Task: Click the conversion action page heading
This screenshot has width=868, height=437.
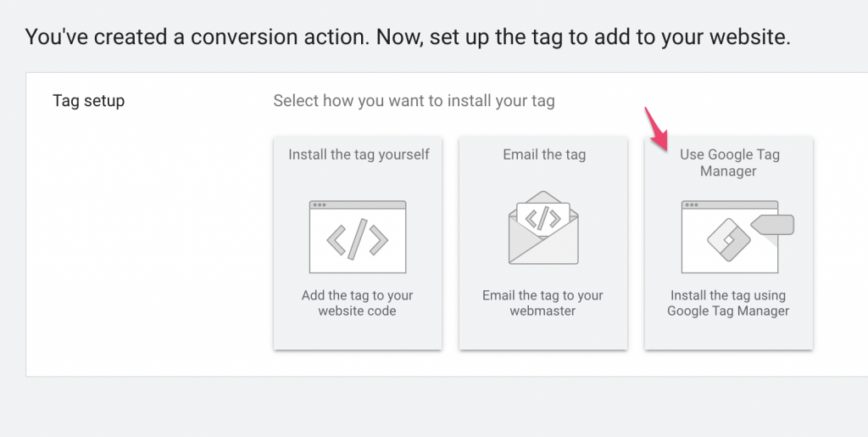Action: coord(408,37)
